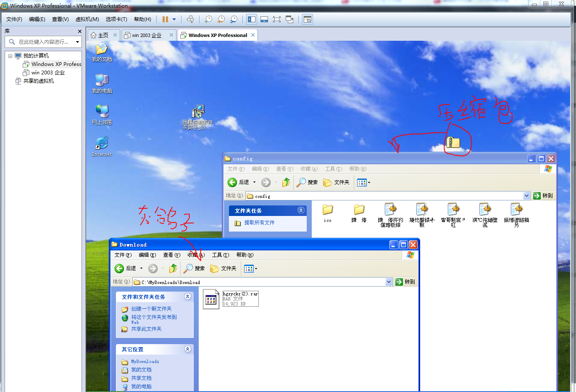Open the MyDownloads link under 其它位置

coord(145,361)
